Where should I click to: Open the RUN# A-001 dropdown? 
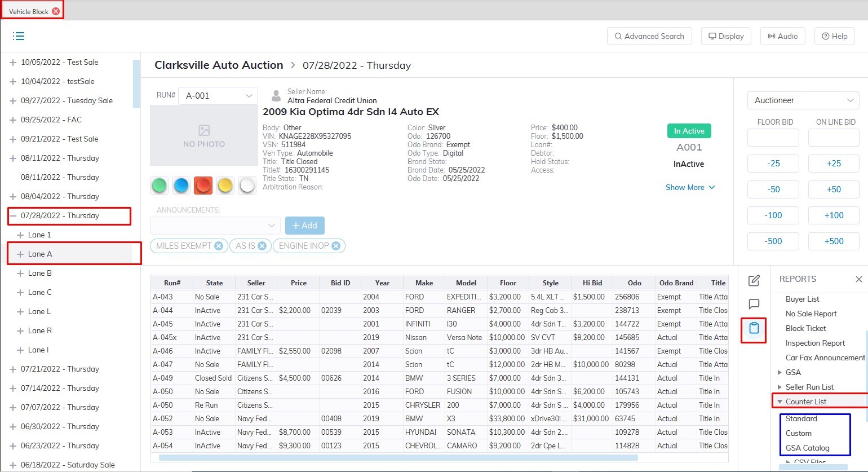click(218, 96)
